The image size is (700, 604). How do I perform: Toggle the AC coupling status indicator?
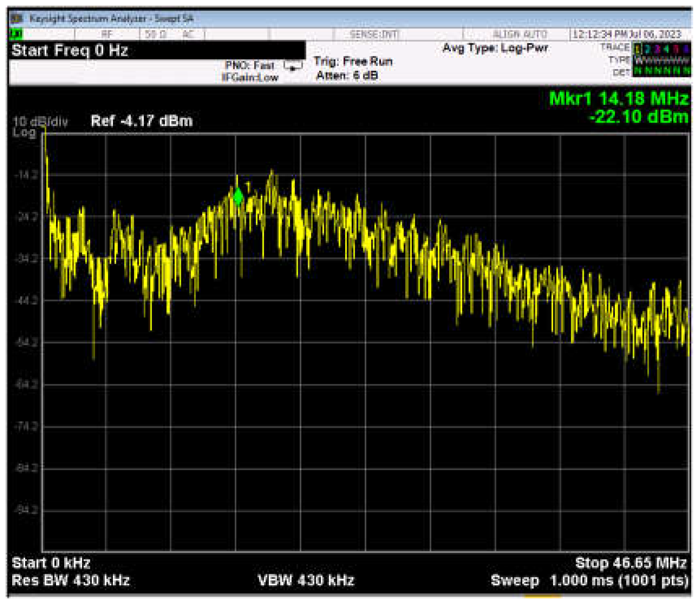[x=188, y=35]
